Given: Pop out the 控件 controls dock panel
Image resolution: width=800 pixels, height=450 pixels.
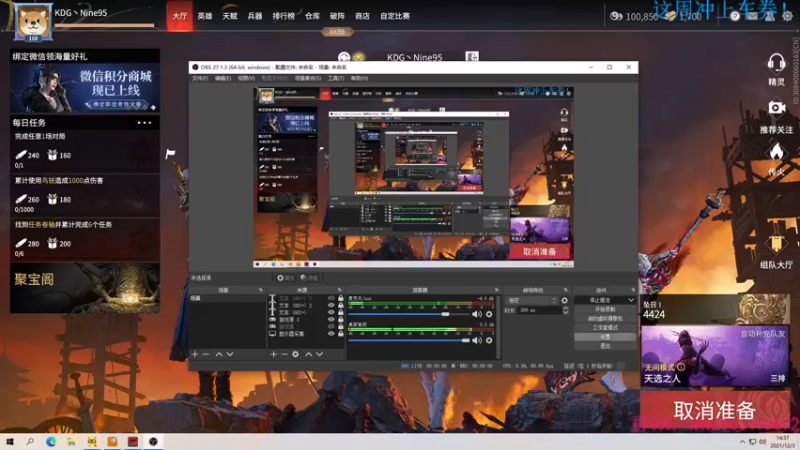Looking at the screenshot, I should point(633,290).
